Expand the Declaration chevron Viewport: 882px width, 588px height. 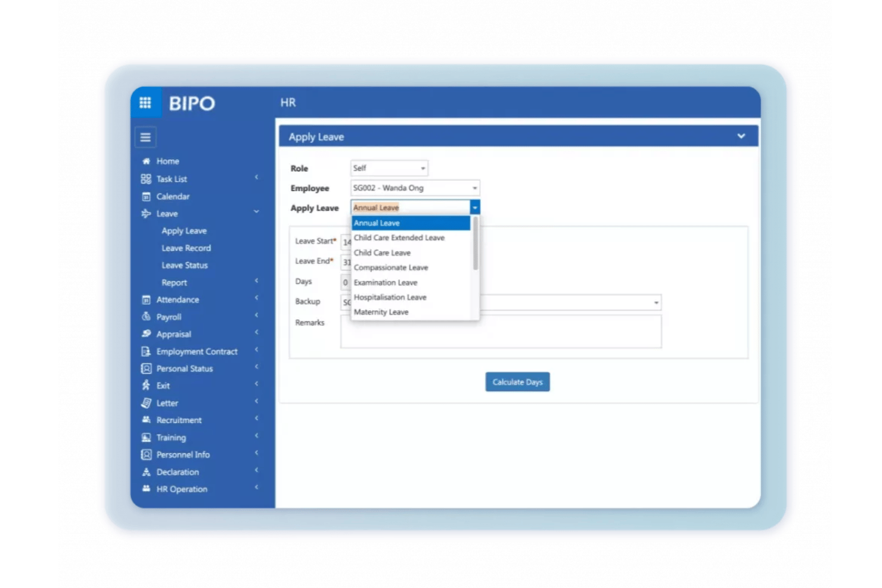point(256,469)
